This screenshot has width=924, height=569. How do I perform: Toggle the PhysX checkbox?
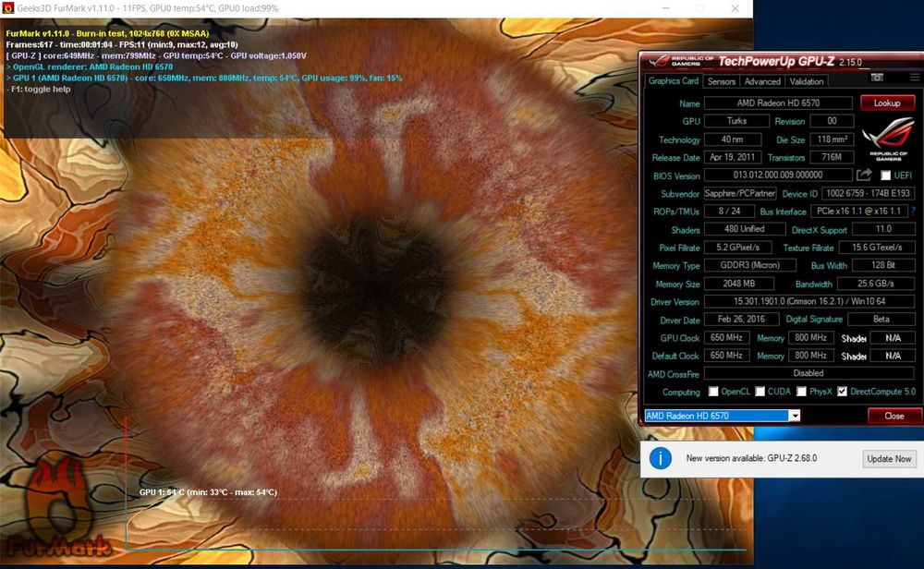(x=801, y=391)
